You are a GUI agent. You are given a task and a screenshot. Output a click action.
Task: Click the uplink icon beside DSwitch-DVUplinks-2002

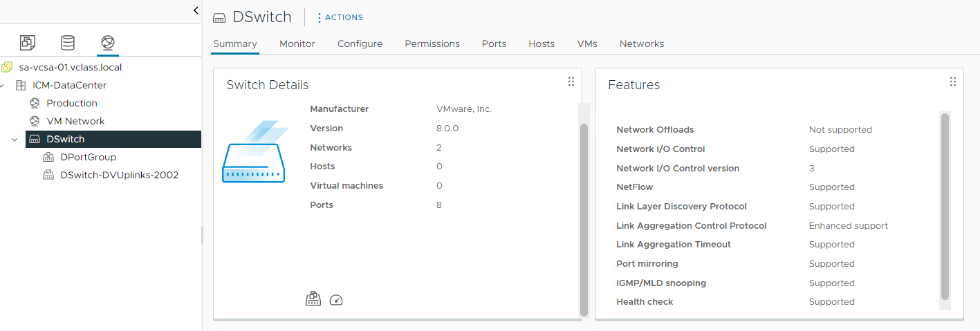48,175
